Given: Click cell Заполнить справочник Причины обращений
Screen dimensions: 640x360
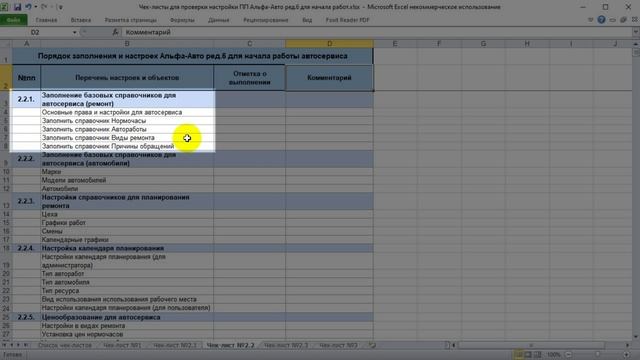Looking at the screenshot, I should point(127,146).
